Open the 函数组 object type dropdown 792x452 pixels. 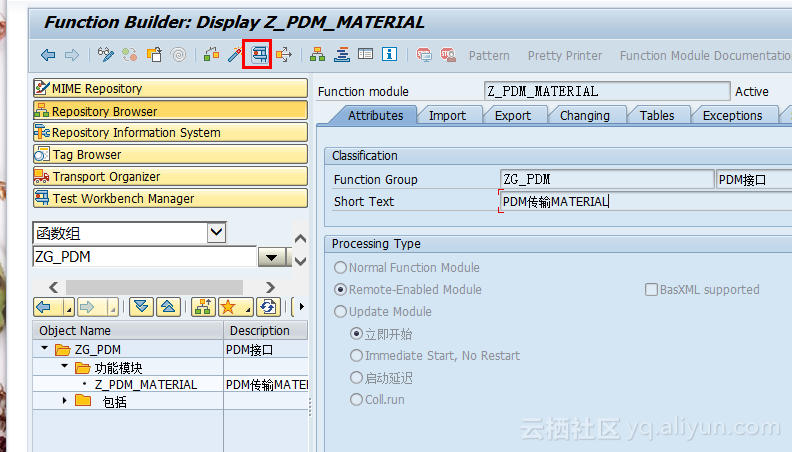tap(217, 232)
